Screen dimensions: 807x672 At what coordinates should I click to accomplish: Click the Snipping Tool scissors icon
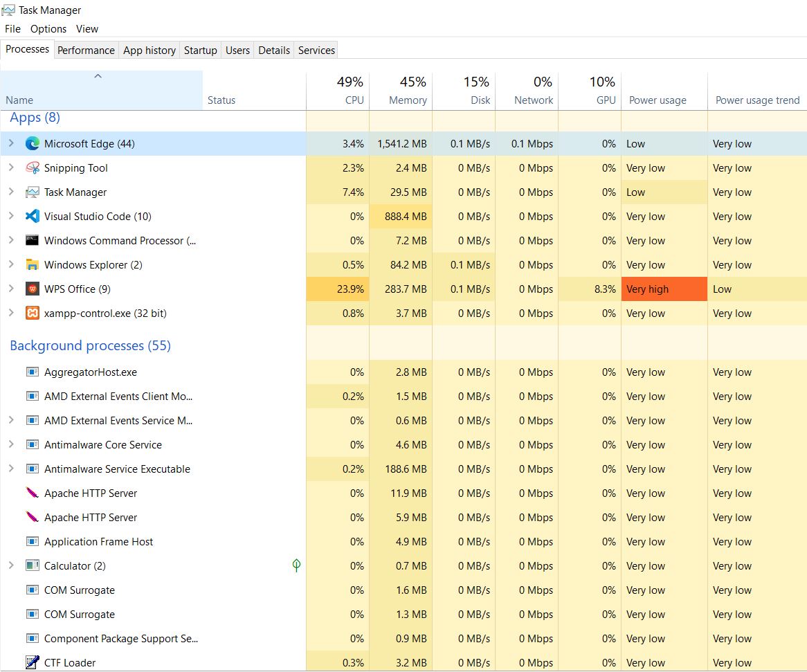coord(32,168)
